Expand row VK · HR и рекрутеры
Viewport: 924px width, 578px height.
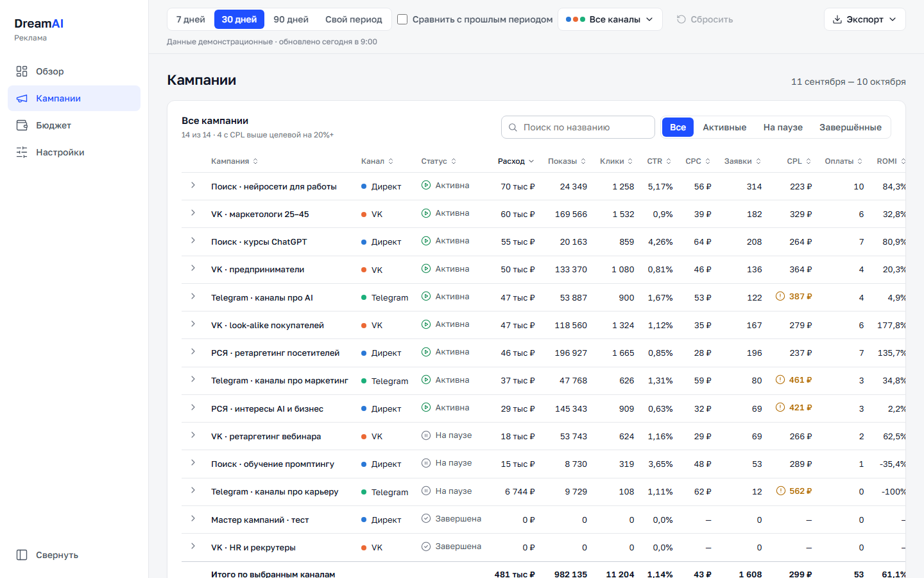[193, 546]
